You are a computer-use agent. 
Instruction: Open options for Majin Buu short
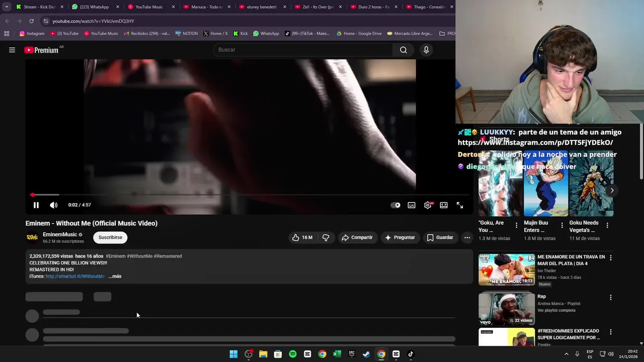(x=561, y=225)
